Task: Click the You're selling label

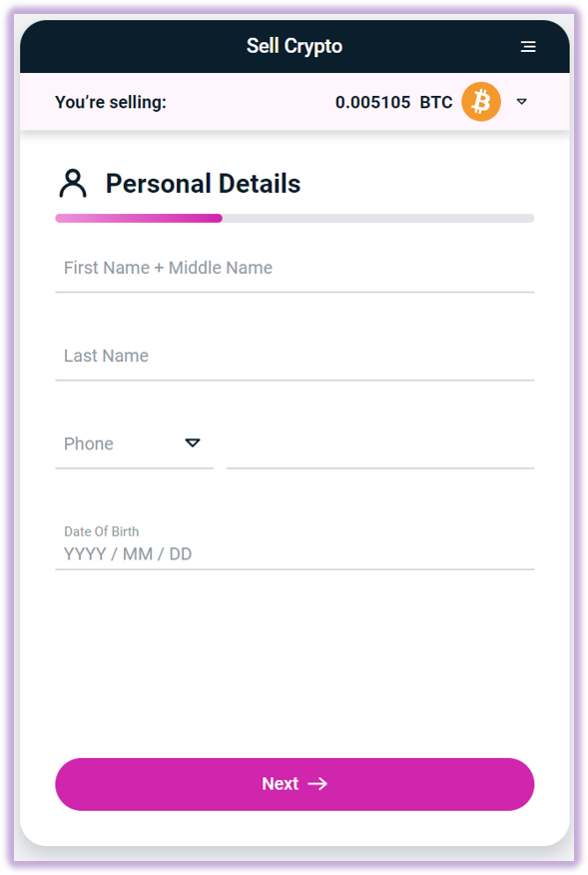Action: [111, 102]
